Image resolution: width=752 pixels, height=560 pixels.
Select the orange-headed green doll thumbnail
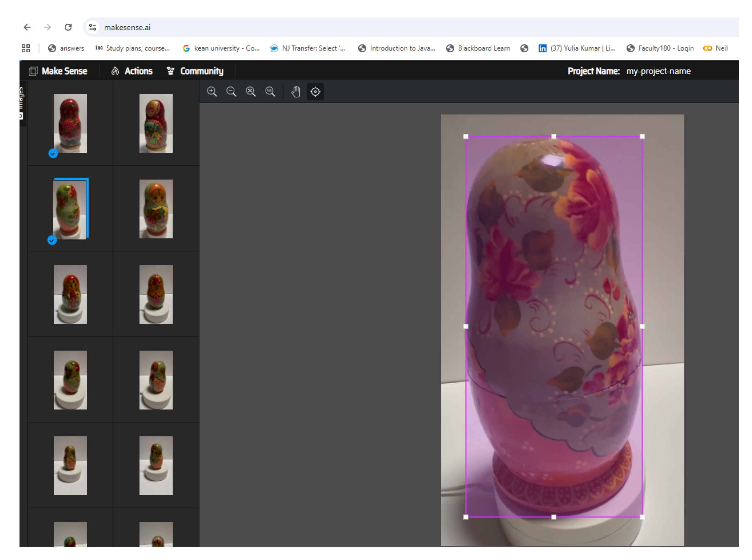[x=156, y=209]
